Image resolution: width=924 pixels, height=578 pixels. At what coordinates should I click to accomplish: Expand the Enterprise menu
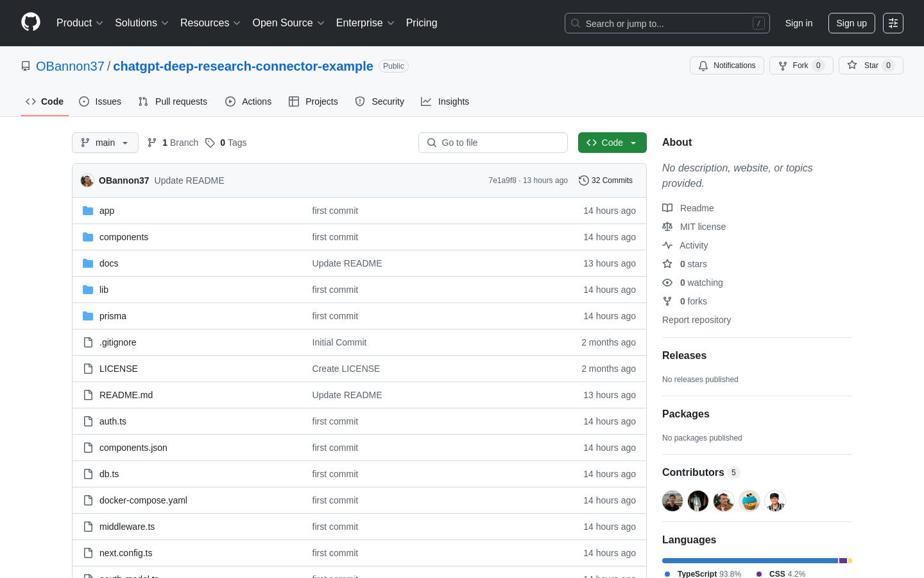point(365,23)
